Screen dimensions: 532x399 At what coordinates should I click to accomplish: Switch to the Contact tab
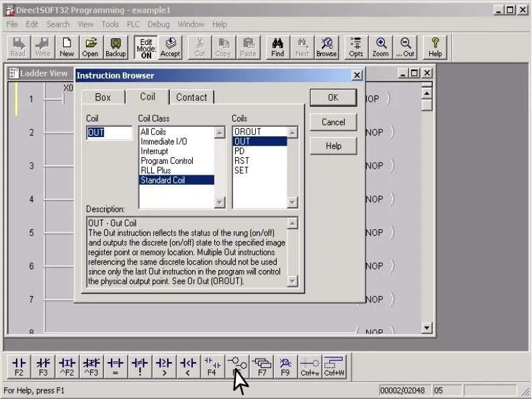[191, 97]
